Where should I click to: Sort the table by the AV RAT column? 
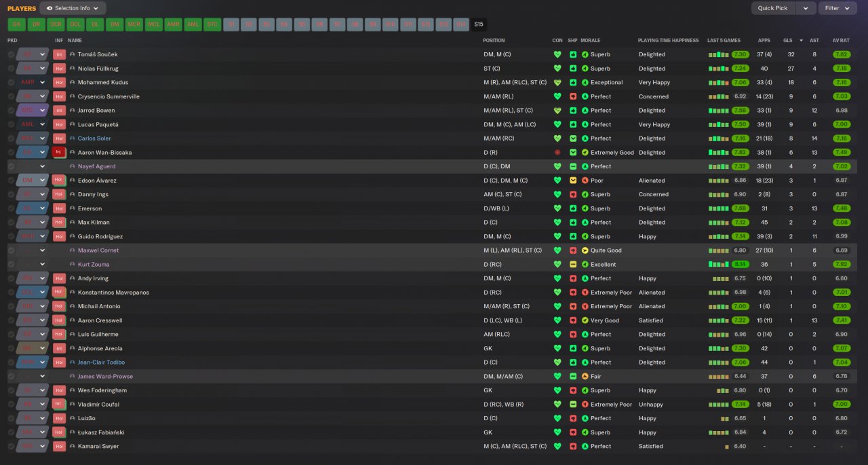click(x=841, y=40)
